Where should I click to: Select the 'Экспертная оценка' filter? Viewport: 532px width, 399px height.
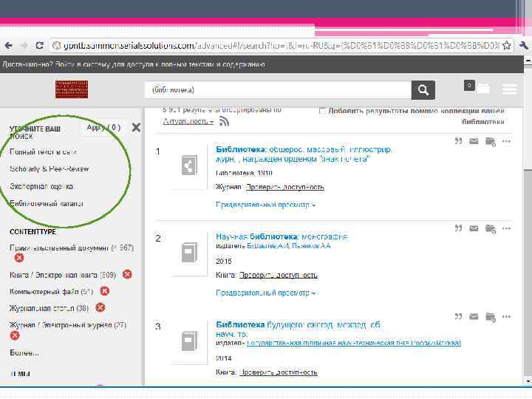point(41,186)
